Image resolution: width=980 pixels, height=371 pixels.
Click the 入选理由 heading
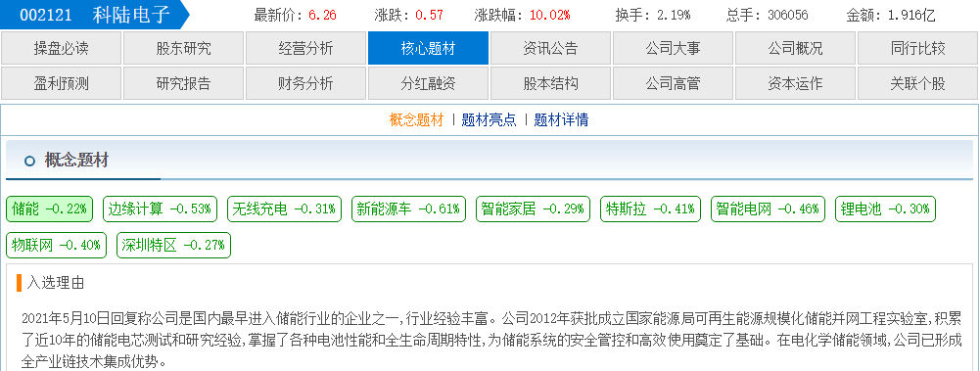tap(55, 283)
